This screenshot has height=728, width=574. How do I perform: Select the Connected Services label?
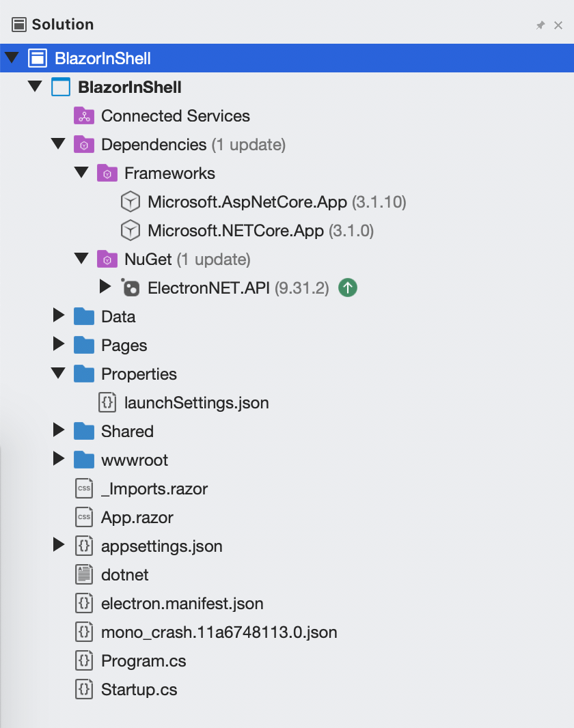176,116
